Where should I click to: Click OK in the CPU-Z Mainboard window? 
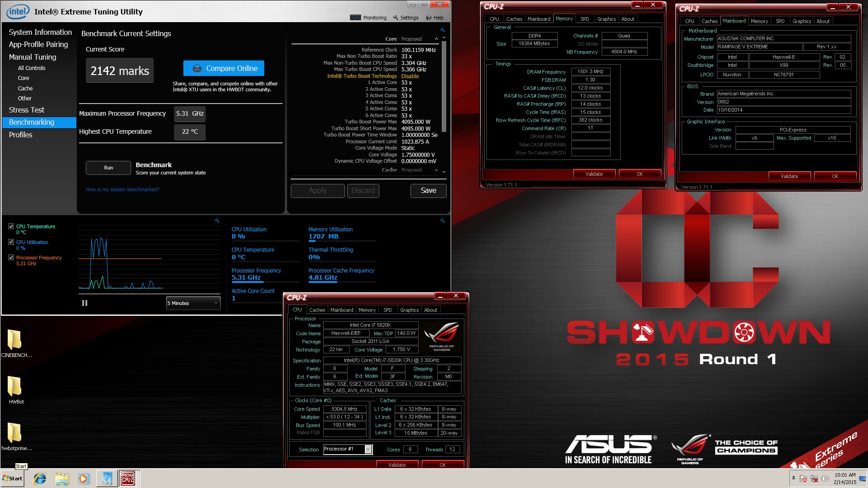click(x=835, y=176)
